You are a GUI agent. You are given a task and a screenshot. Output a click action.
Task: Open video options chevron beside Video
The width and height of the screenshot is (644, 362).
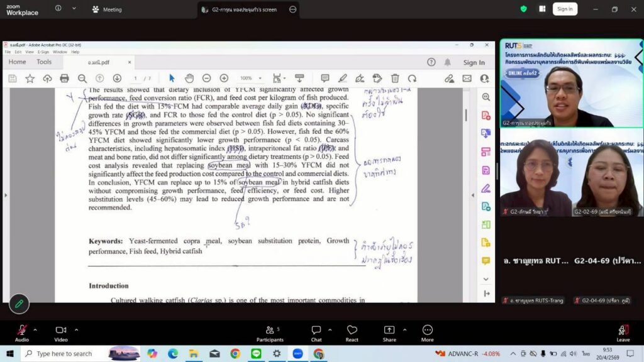point(77,329)
